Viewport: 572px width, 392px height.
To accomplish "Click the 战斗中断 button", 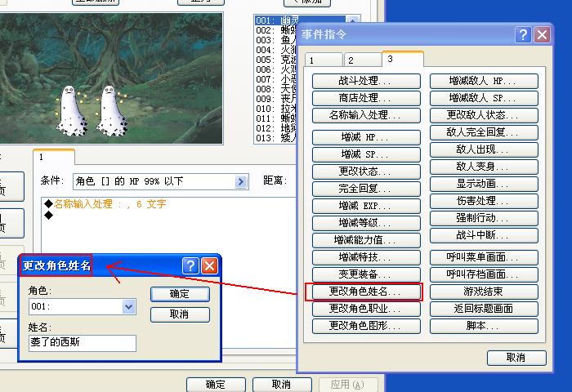I will coord(484,235).
